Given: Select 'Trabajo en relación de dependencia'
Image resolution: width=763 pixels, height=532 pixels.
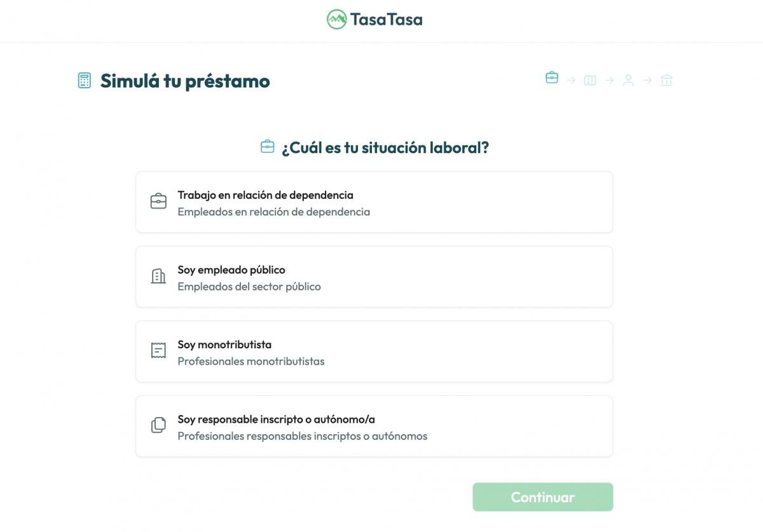Looking at the screenshot, I should coord(373,201).
